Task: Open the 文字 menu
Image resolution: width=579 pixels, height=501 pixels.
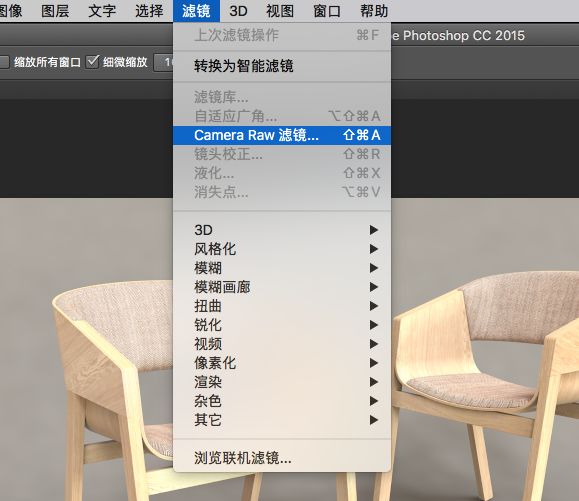Action: 102,11
